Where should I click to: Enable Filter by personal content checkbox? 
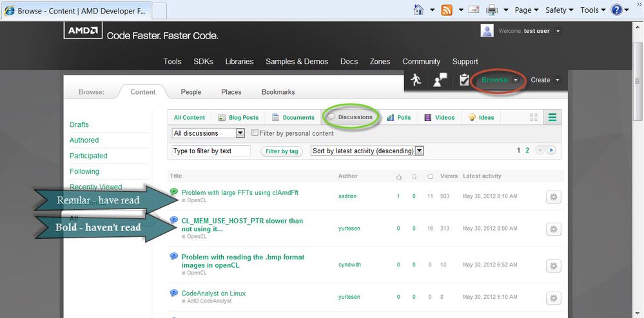point(255,133)
